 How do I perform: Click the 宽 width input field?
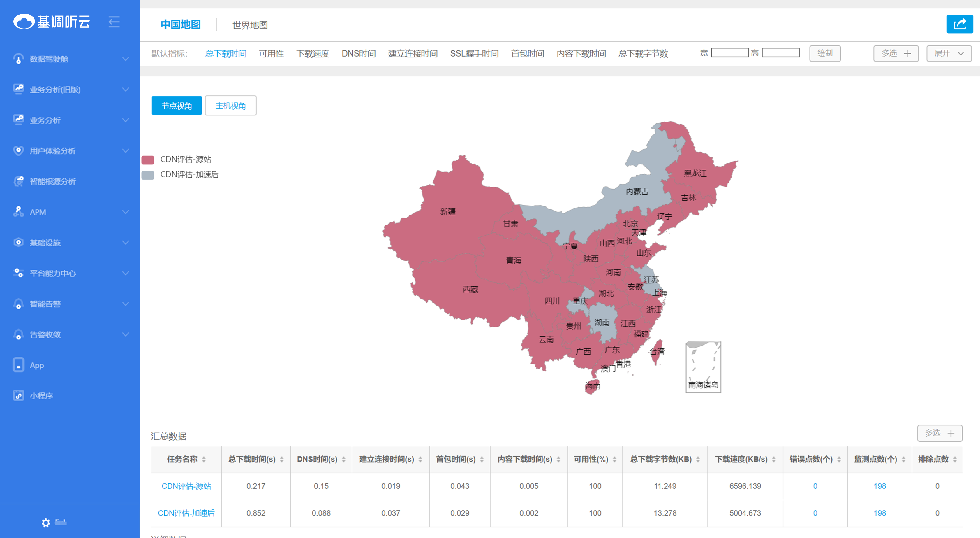[730, 53]
